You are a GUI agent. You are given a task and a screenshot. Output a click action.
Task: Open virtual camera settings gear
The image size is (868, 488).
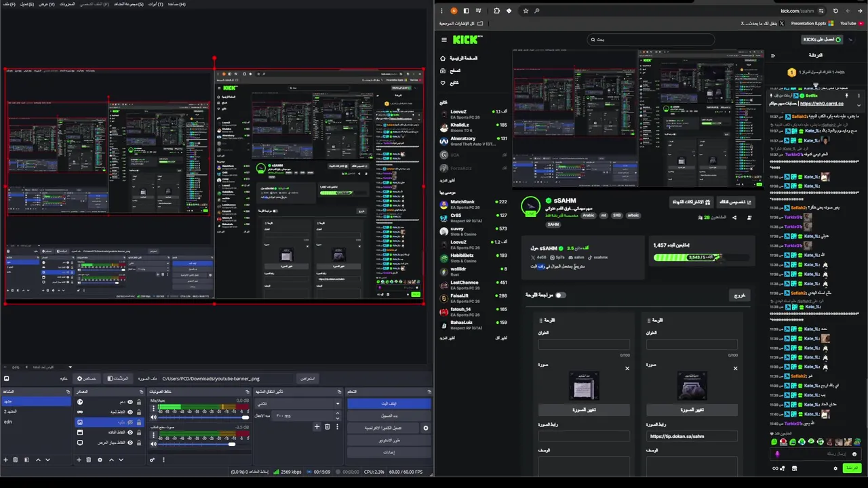point(426,428)
